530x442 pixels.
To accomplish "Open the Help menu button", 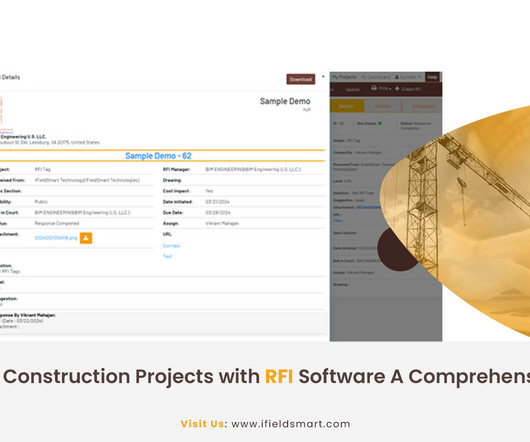I will [432, 77].
